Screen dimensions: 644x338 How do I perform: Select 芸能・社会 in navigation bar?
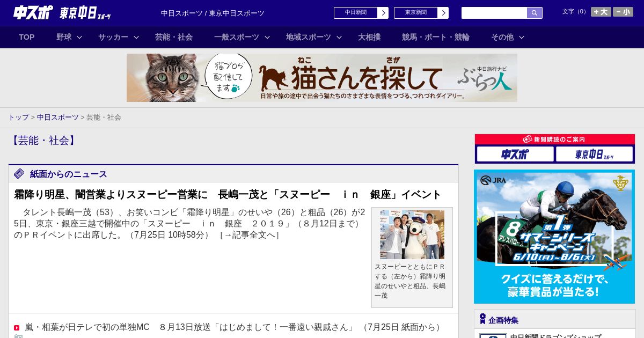[x=174, y=37]
